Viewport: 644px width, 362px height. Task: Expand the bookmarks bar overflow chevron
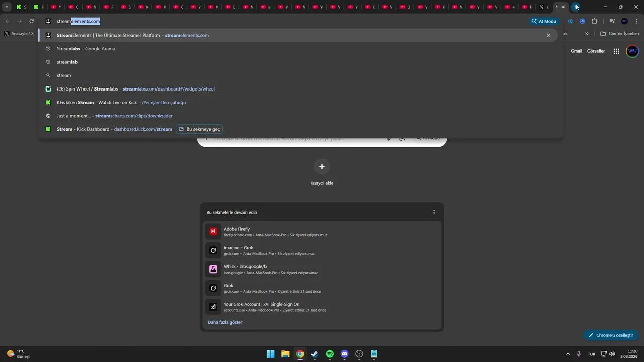pos(587,34)
